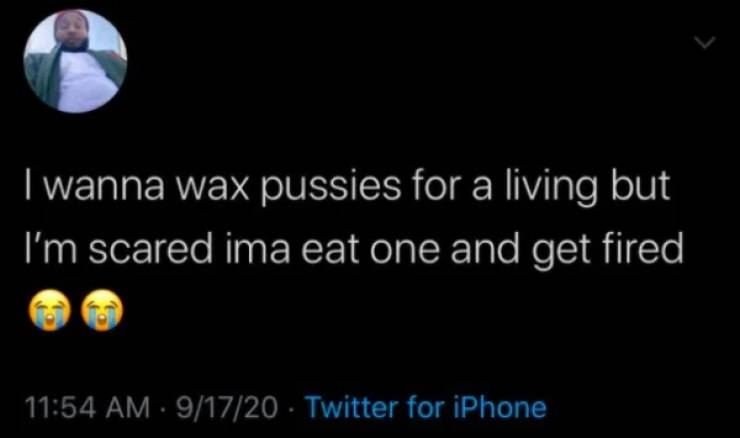This screenshot has height=438, width=740.
Task: Click the "AM" part of the timestamp
Action: [127, 407]
